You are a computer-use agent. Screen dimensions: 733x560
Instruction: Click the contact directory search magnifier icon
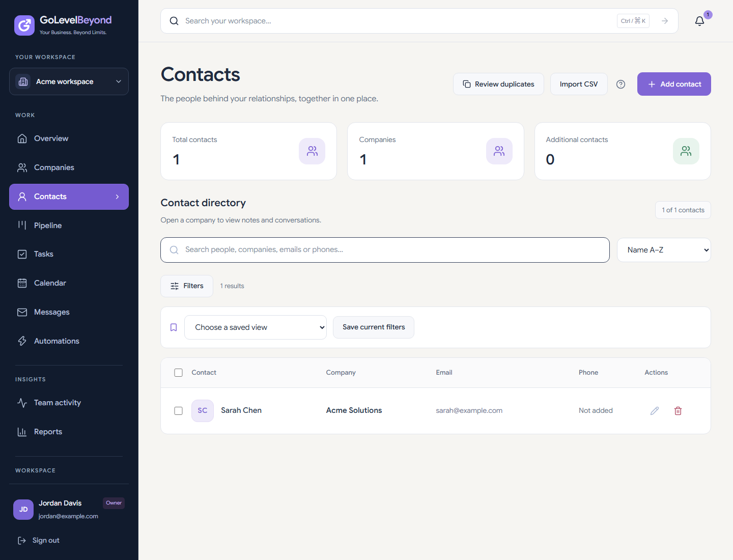[x=174, y=250]
